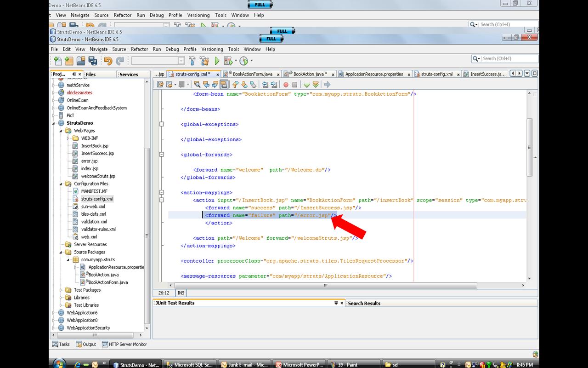
Task: Click the Find Selection icon in editor toolbar
Action: pos(197,84)
